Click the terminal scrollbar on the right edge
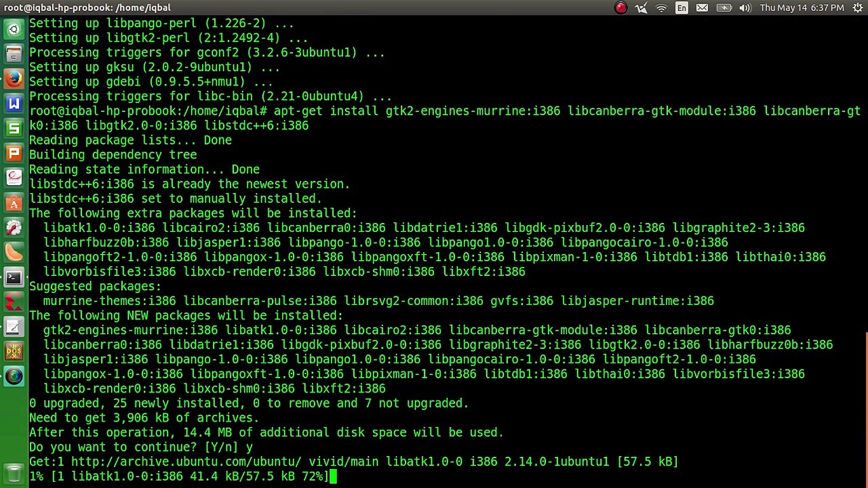Screen dimensions: 868x488 tap(866, 410)
